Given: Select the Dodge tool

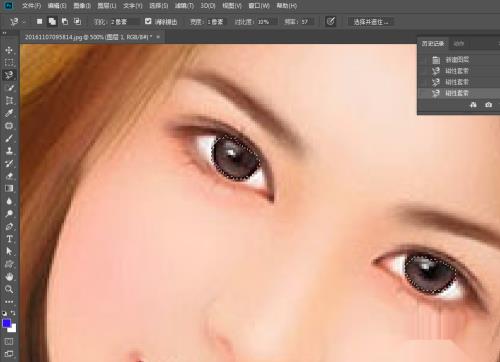Looking at the screenshot, I should 9,214.
